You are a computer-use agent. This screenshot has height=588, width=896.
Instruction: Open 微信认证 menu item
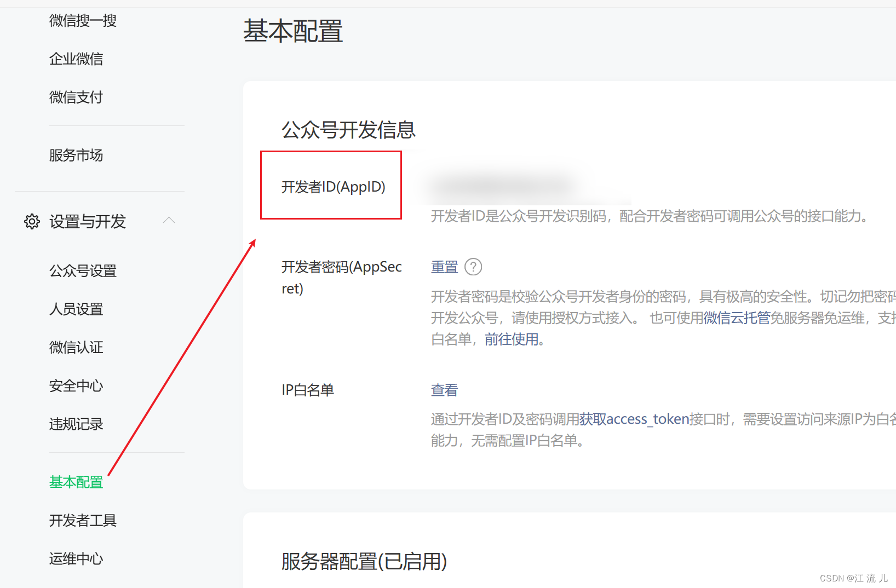click(76, 348)
